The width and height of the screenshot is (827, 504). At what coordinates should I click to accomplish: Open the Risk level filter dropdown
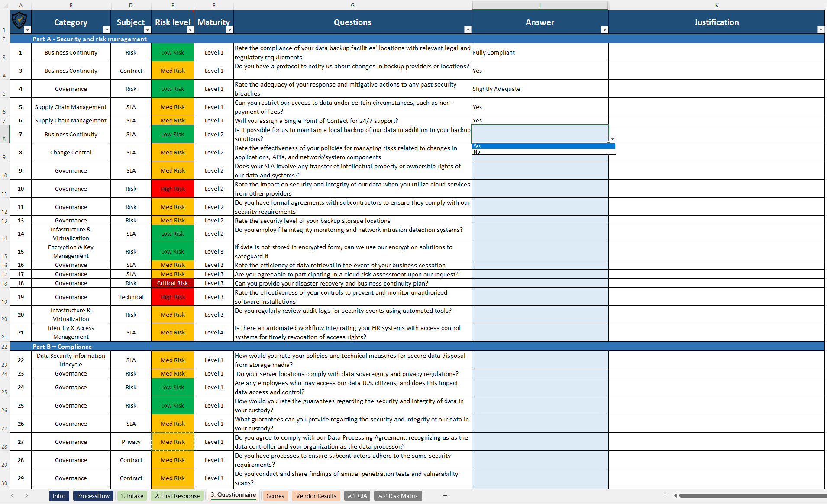pyautogui.click(x=190, y=30)
